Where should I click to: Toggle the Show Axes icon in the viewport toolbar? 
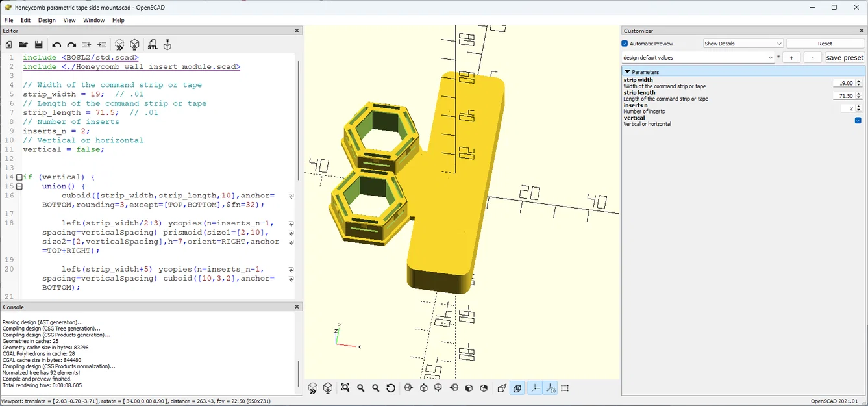[536, 388]
